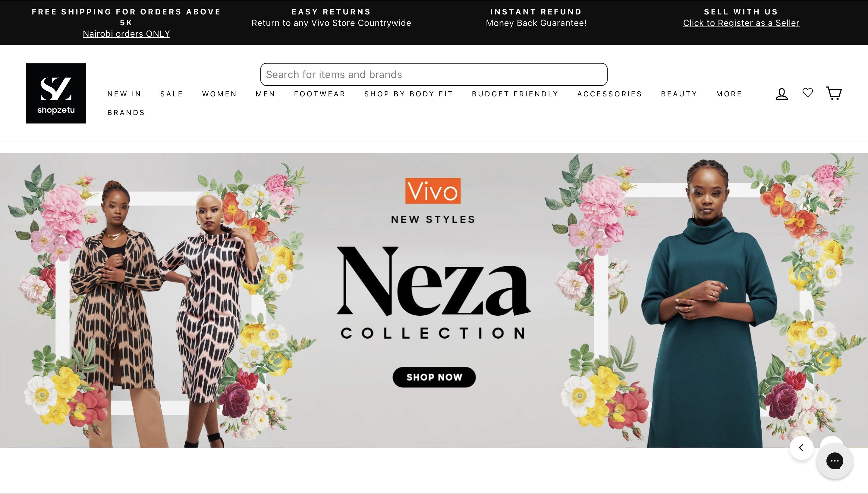Viewport: 868px width, 494px height.
Task: Expand SHOP BY BODY FIT menu
Action: (x=408, y=94)
